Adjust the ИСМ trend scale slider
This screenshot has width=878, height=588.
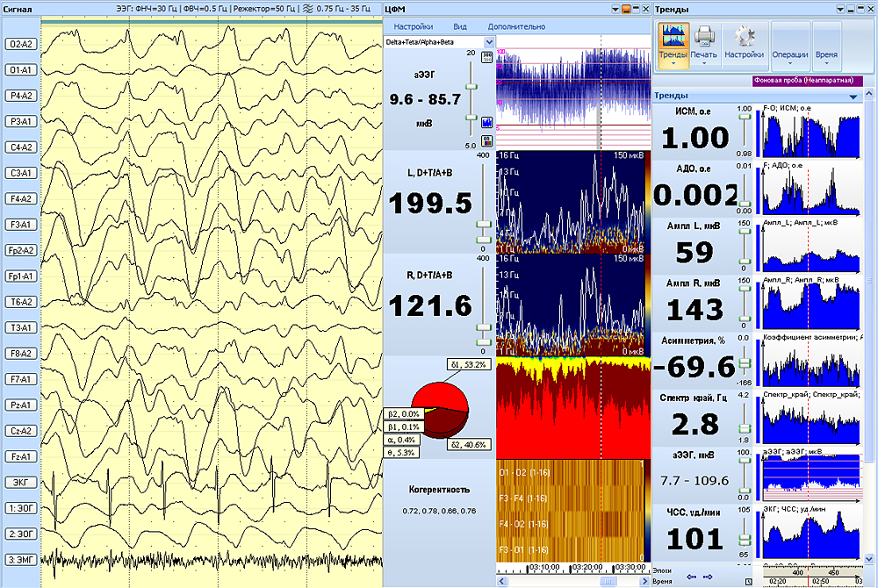click(745, 118)
